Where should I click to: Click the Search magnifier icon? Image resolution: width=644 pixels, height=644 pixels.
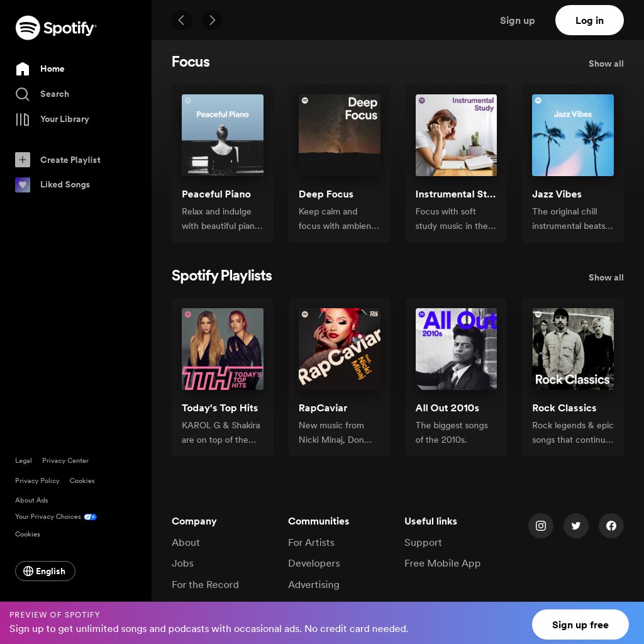(23, 94)
